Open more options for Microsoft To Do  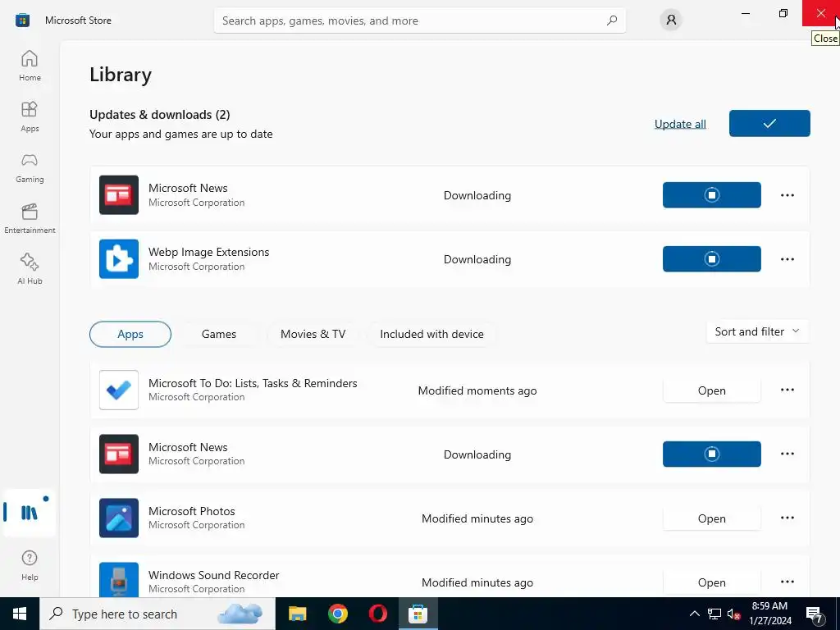tap(787, 390)
